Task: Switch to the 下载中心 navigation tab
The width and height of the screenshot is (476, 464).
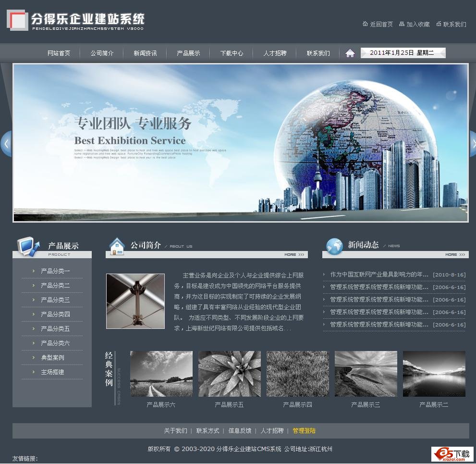Action: click(x=232, y=53)
